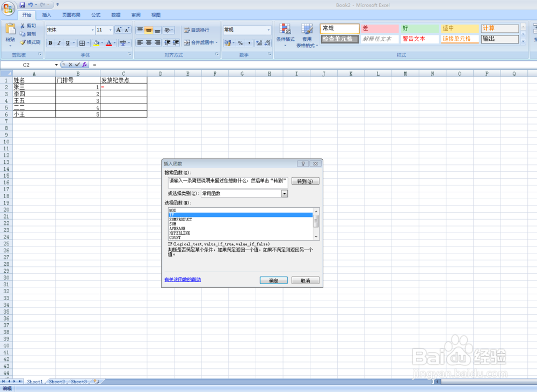Open the 数据 (Data) ribbon tab
This screenshot has width=537, height=392.
[x=116, y=15]
